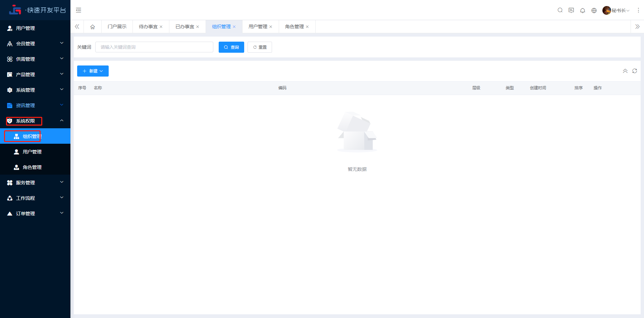Click the 创建时间 column header
This screenshot has height=318, width=644.
(x=538, y=88)
